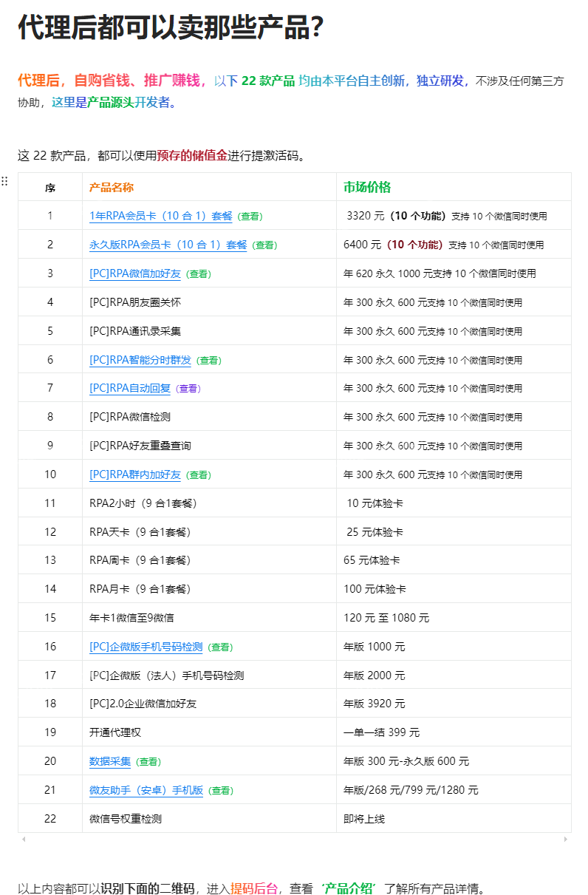Click the 年版 300 元-永久版 600 元 cell

[x=454, y=761]
